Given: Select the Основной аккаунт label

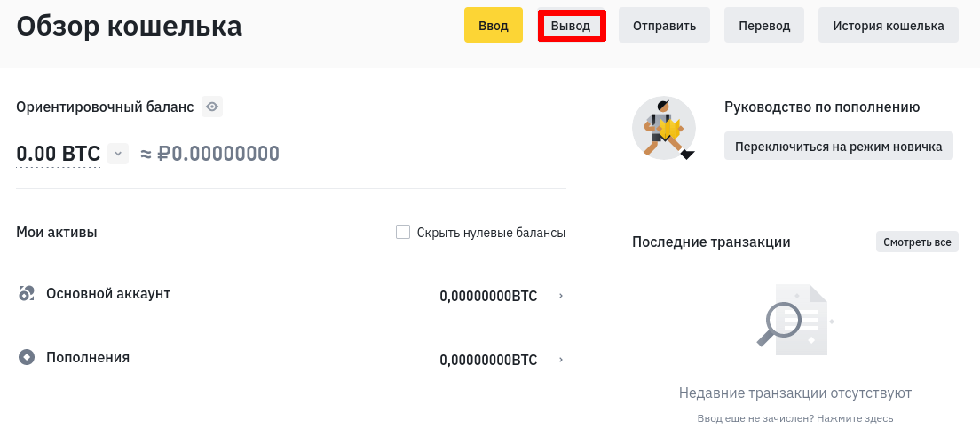Looking at the screenshot, I should click(x=108, y=293).
